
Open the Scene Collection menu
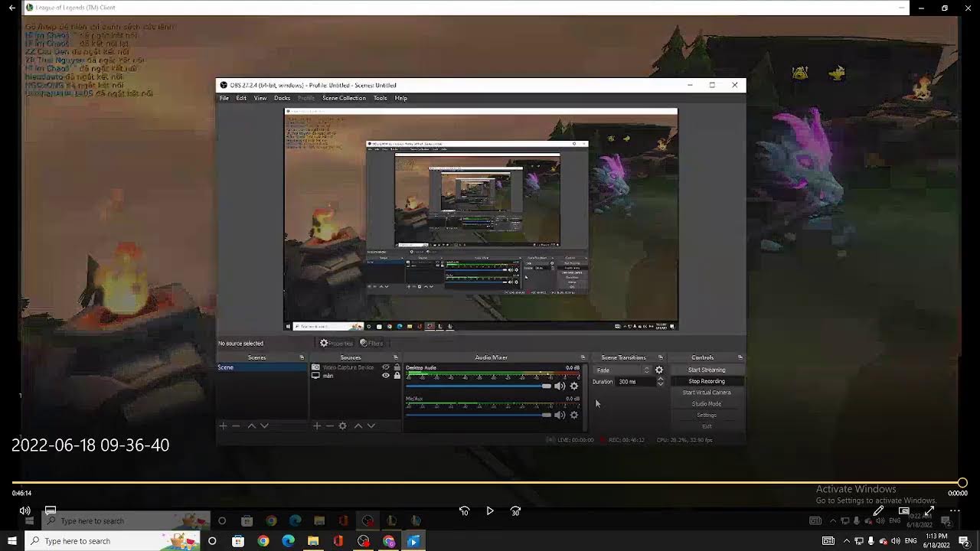tap(344, 98)
